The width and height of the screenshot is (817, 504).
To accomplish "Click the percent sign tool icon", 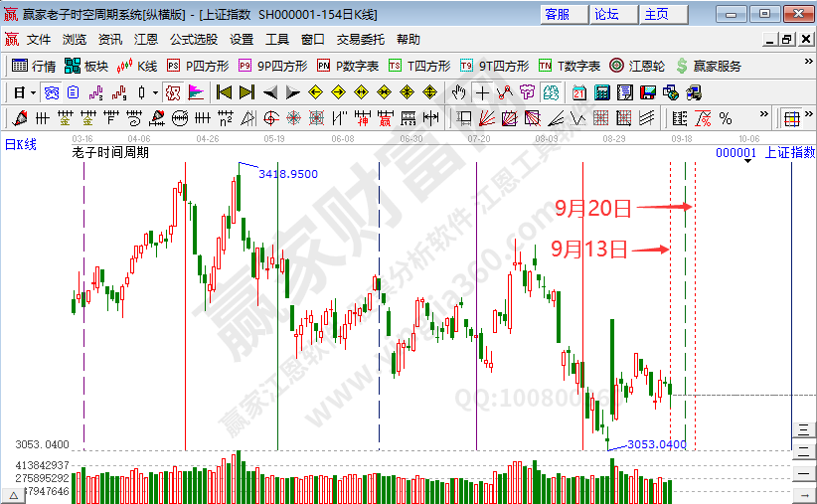I will pyautogui.click(x=726, y=118).
